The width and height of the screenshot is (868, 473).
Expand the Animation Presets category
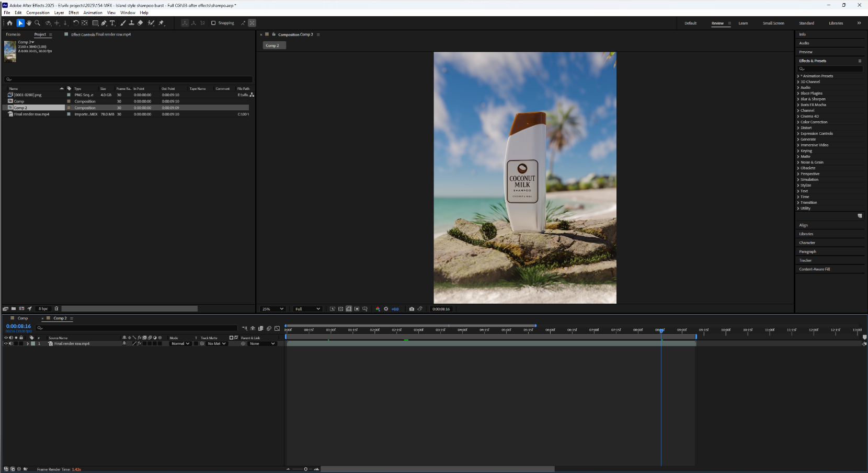798,76
